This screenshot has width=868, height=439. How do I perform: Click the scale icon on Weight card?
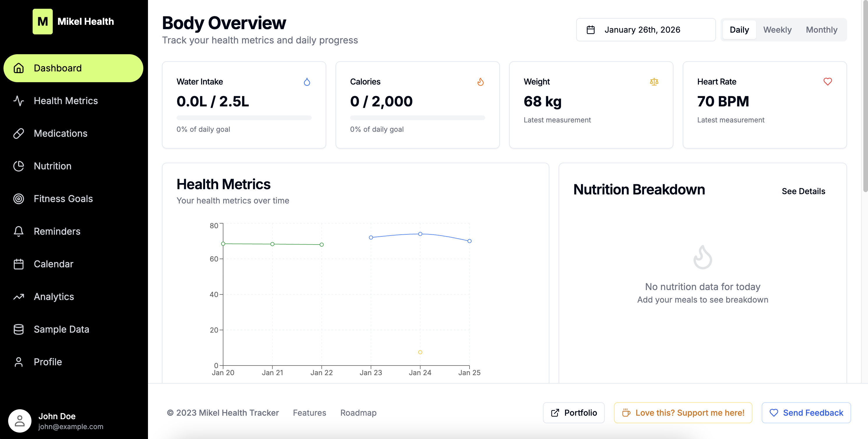pos(654,82)
